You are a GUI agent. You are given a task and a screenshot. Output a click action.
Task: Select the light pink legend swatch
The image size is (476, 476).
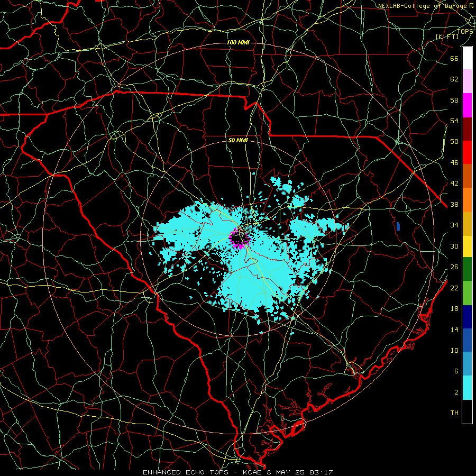click(x=467, y=81)
